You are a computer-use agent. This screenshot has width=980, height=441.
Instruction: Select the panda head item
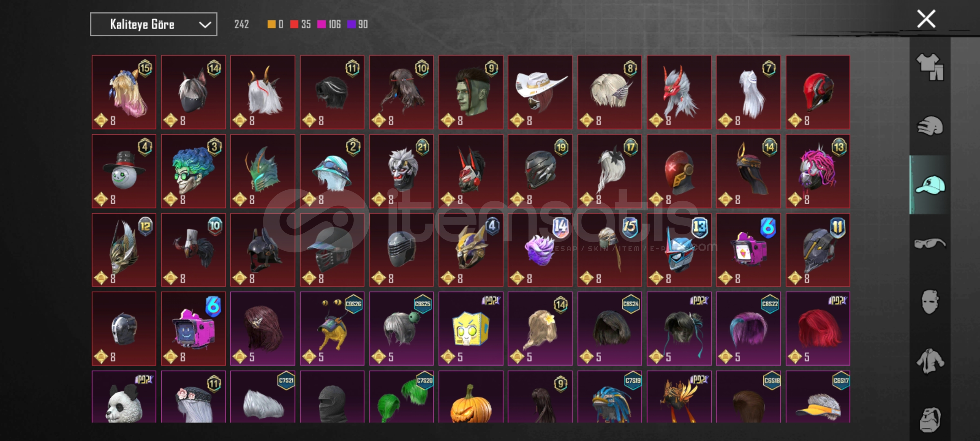[x=124, y=396]
